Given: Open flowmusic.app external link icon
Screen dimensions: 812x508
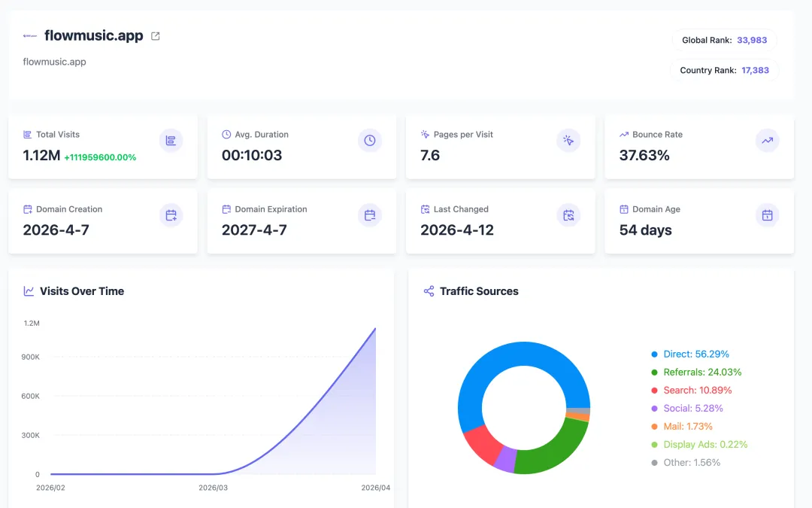Looking at the screenshot, I should [156, 36].
